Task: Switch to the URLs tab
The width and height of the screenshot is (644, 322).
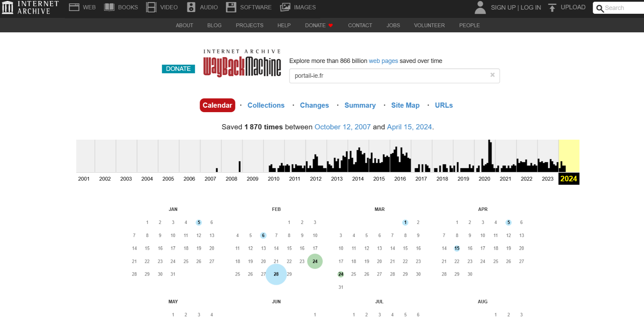Action: (444, 105)
